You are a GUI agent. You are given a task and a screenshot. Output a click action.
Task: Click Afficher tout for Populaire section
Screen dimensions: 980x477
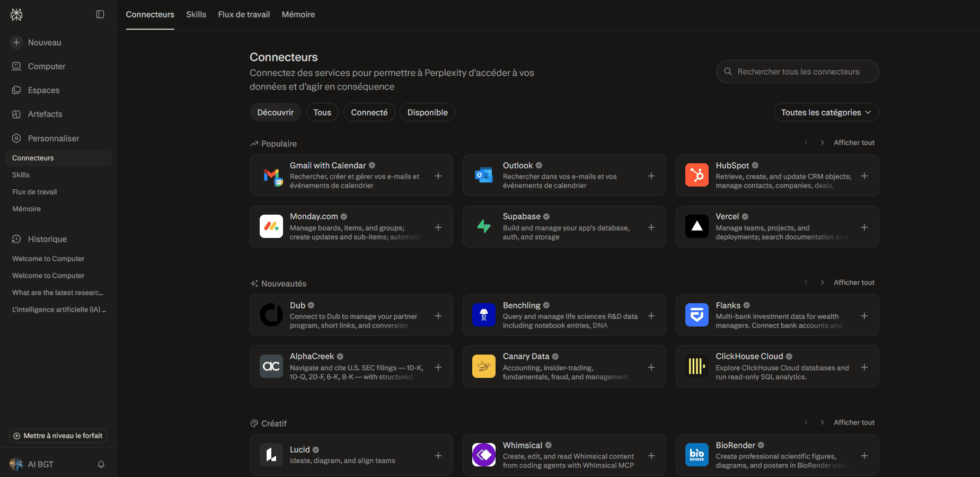tap(854, 143)
